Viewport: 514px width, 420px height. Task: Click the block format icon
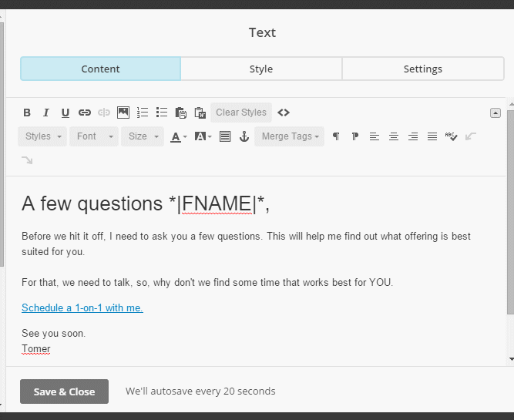click(225, 136)
